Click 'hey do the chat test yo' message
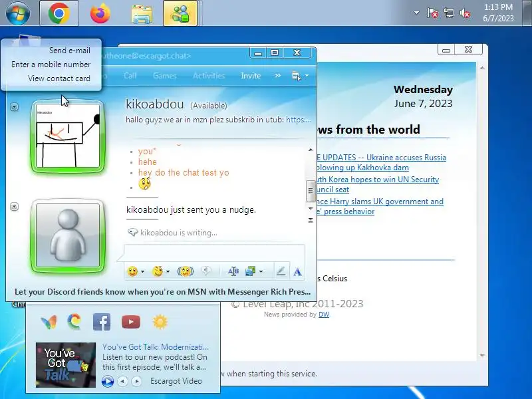The image size is (532, 399). point(184,173)
